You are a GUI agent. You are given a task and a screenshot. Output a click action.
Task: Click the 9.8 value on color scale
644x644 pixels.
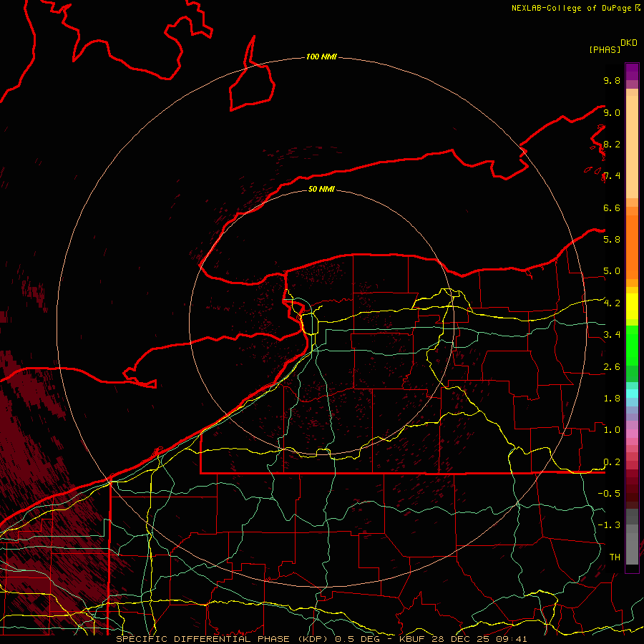pos(612,81)
